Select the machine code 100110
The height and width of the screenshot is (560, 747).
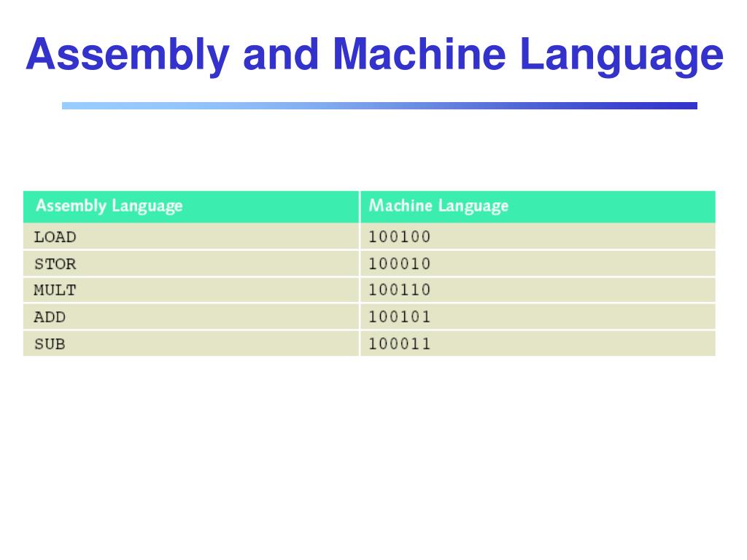[399, 290]
